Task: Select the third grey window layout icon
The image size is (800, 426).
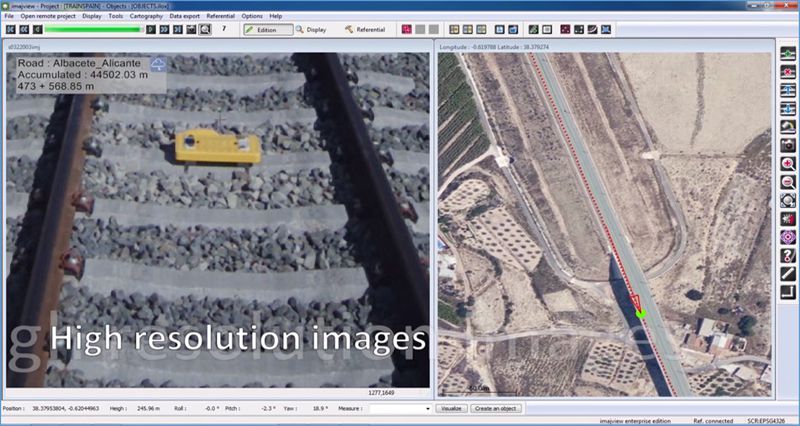Action: coord(481,30)
